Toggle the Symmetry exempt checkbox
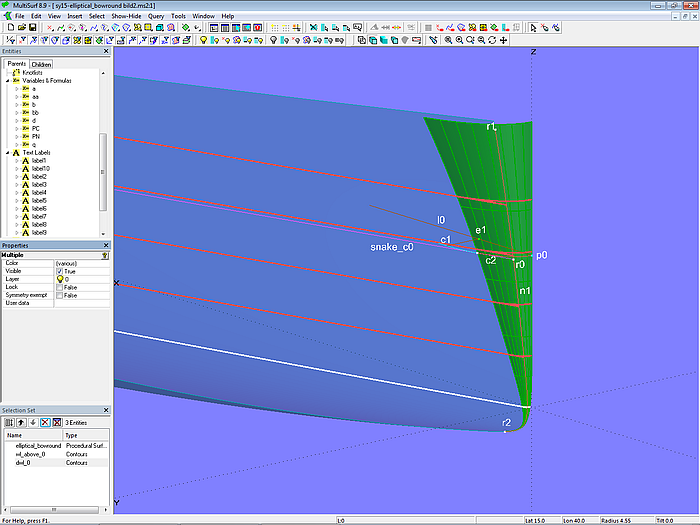The height and width of the screenshot is (525, 700). (60, 295)
